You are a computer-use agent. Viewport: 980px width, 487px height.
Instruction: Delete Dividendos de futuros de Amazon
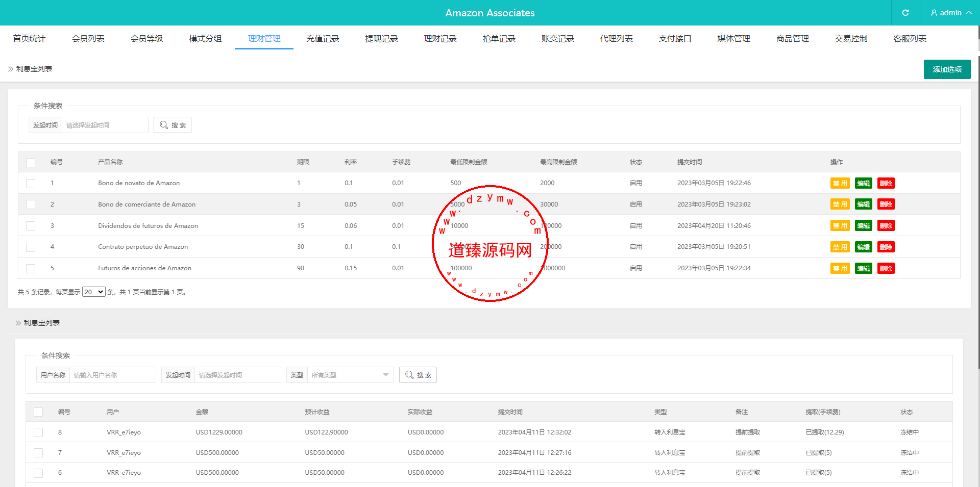tap(886, 226)
